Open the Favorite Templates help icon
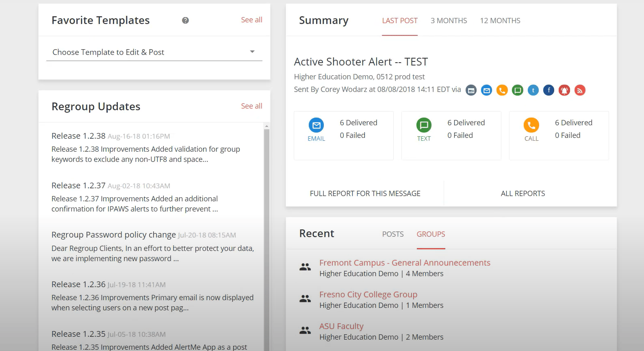This screenshot has height=351, width=644. coord(185,20)
